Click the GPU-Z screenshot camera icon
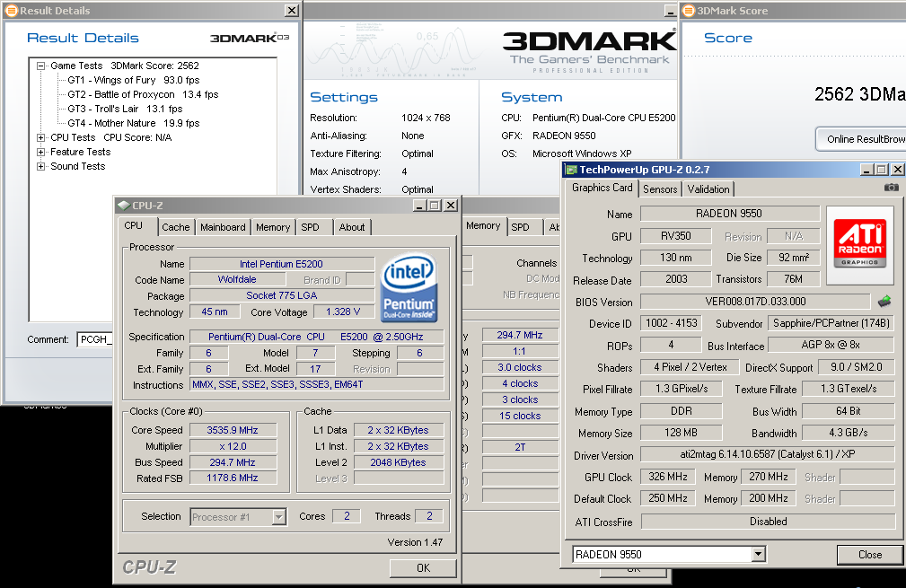Screen dimensions: 906x588 point(891,187)
